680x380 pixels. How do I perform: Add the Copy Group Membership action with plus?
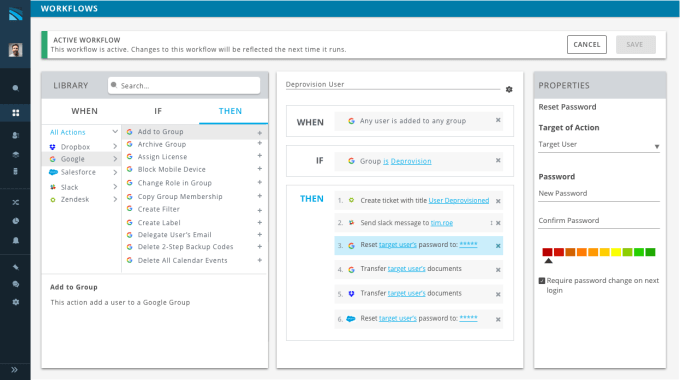coord(260,196)
